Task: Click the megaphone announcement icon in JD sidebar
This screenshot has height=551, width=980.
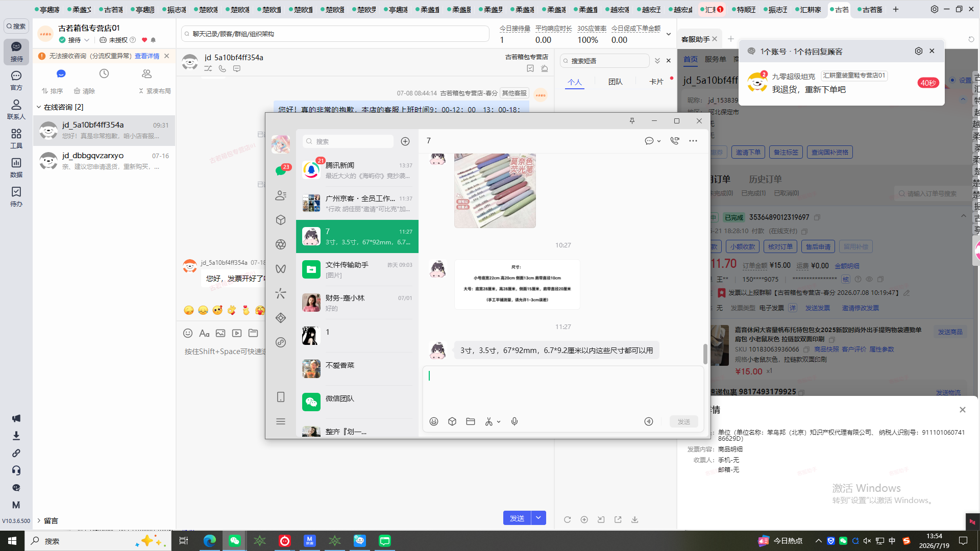Action: (16, 418)
